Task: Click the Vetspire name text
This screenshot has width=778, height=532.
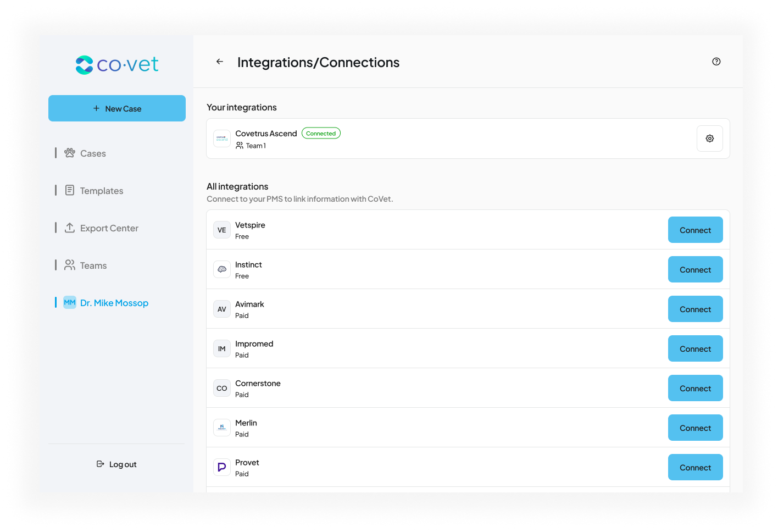Action: (x=250, y=225)
